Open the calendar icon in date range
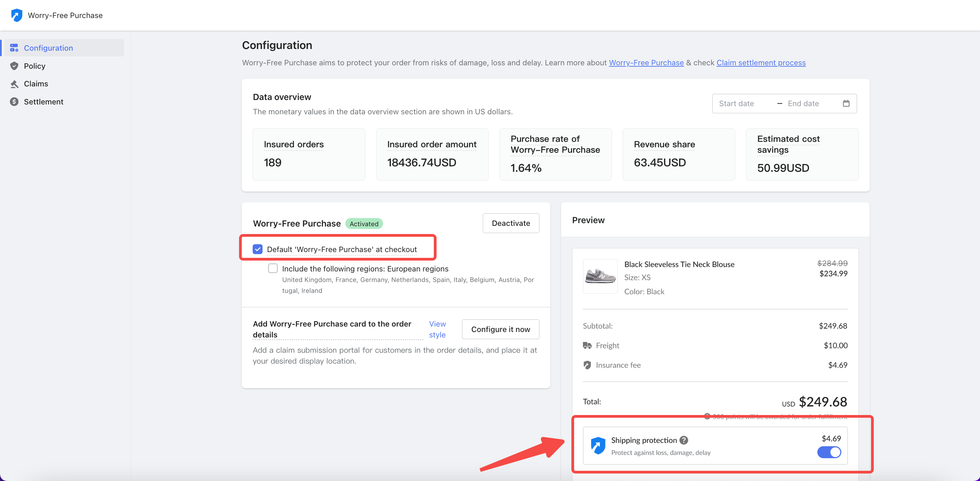This screenshot has height=481, width=980. 846,103
